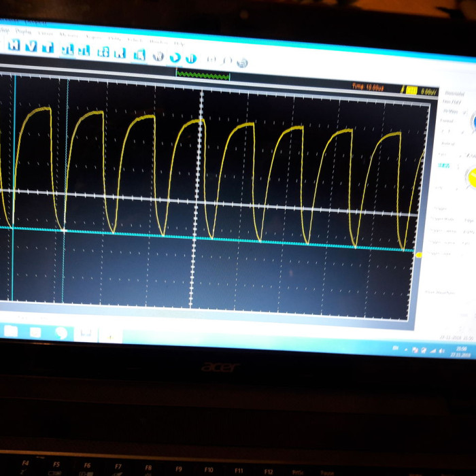Screen dimensions: 476x476
Task: Open the Format dropdown in the side panel
Action: pos(453,131)
